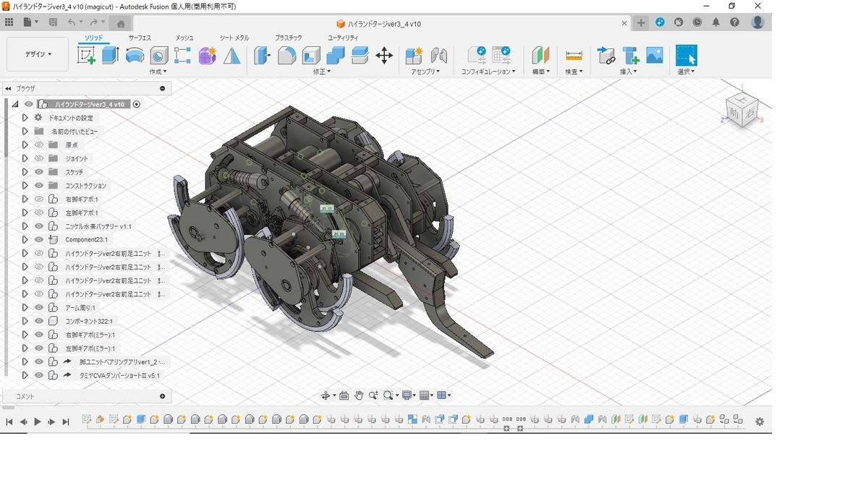The image size is (868, 488).
Task: Choose the Move/Copy arrows tool
Action: coord(384,56)
